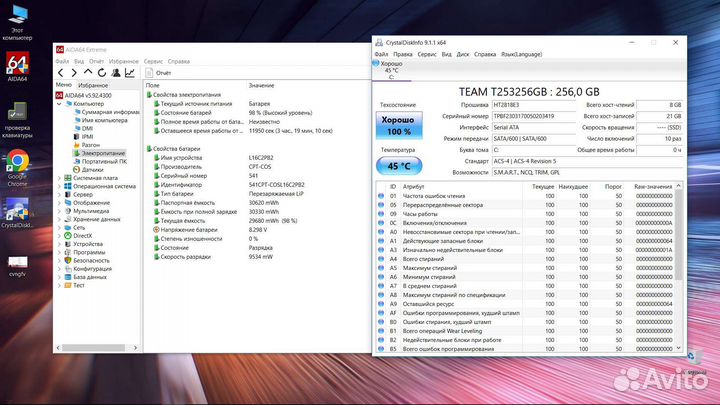720x405 pixels.
Task: Collapse the Компьютер tree node
Action: (x=59, y=104)
